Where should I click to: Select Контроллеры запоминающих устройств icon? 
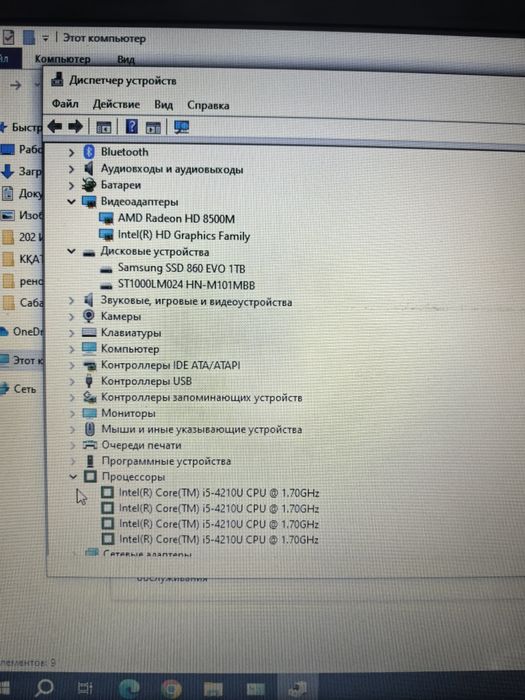click(90, 397)
